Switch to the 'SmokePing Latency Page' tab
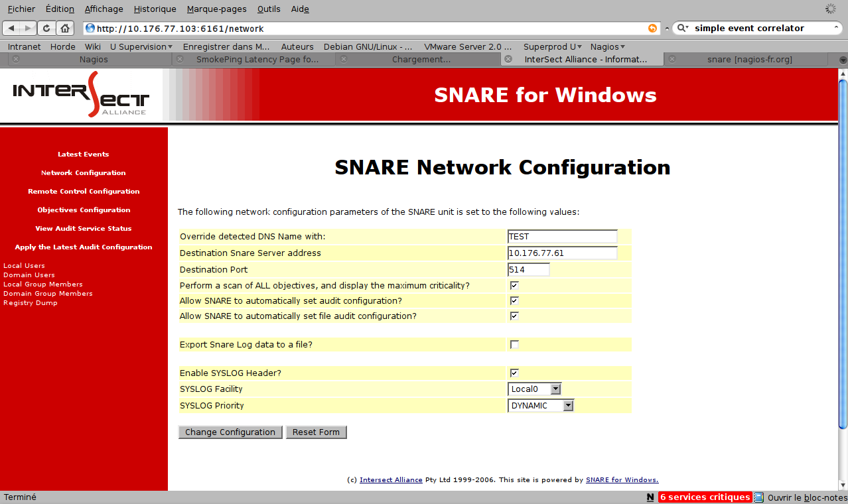 (x=256, y=59)
